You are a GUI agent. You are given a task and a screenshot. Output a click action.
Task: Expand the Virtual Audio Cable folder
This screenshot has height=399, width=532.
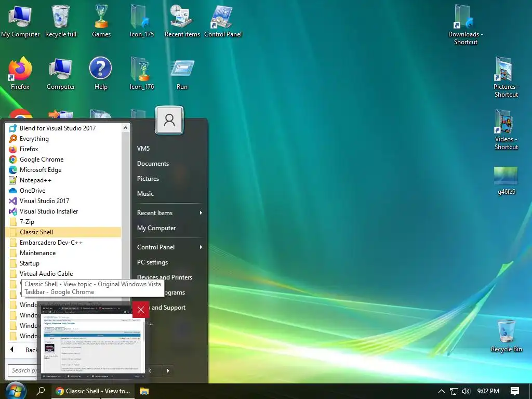pos(63,273)
